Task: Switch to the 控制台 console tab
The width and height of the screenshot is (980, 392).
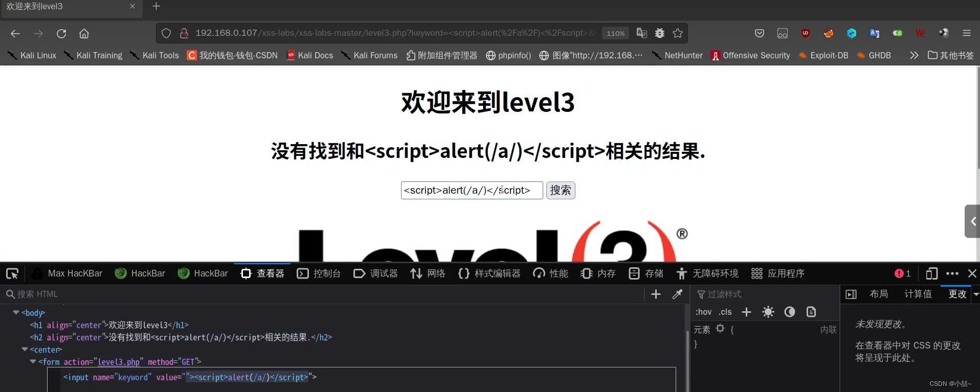Action: [319, 273]
